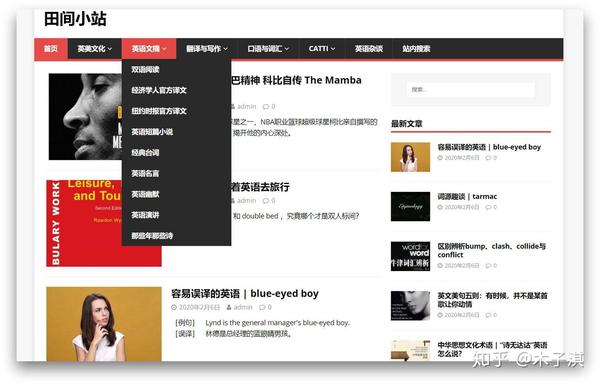Click the 最新文章 sidebar heading
Screen dimensions: 600x385
pos(407,124)
